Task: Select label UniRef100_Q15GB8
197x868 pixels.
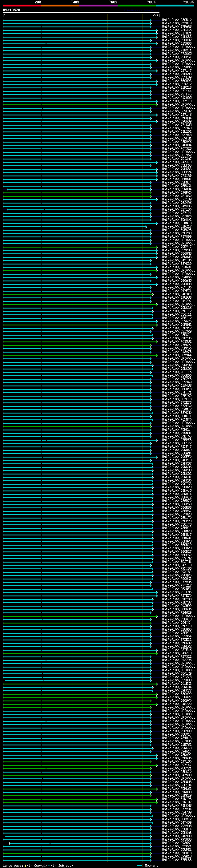Action: pyautogui.click(x=177, y=43)
